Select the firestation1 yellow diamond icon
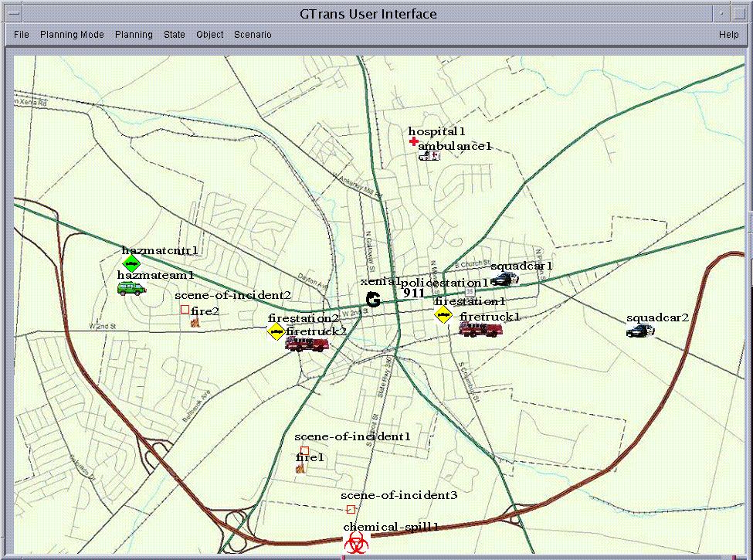Image resolution: width=753 pixels, height=560 pixels. click(443, 314)
